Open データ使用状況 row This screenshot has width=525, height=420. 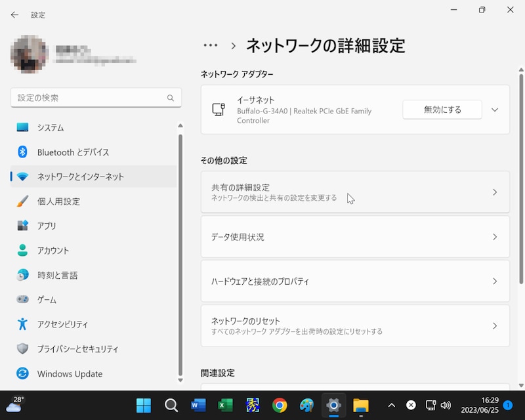coord(354,237)
